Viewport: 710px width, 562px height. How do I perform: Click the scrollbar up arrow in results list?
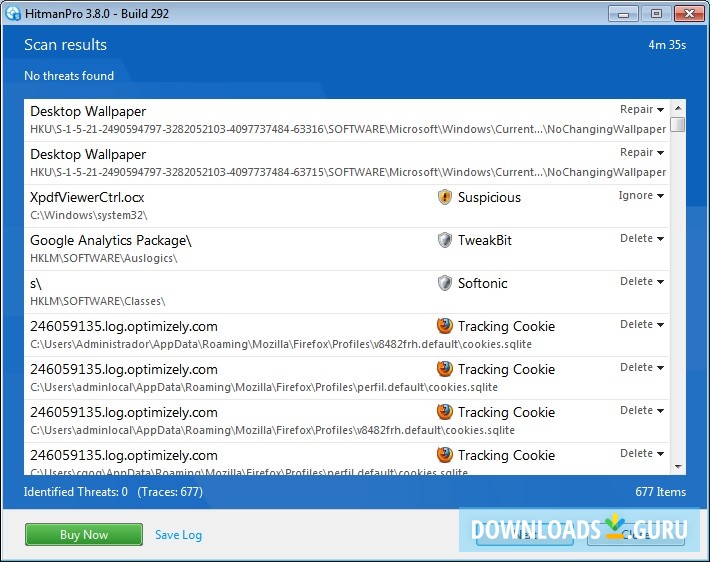678,108
